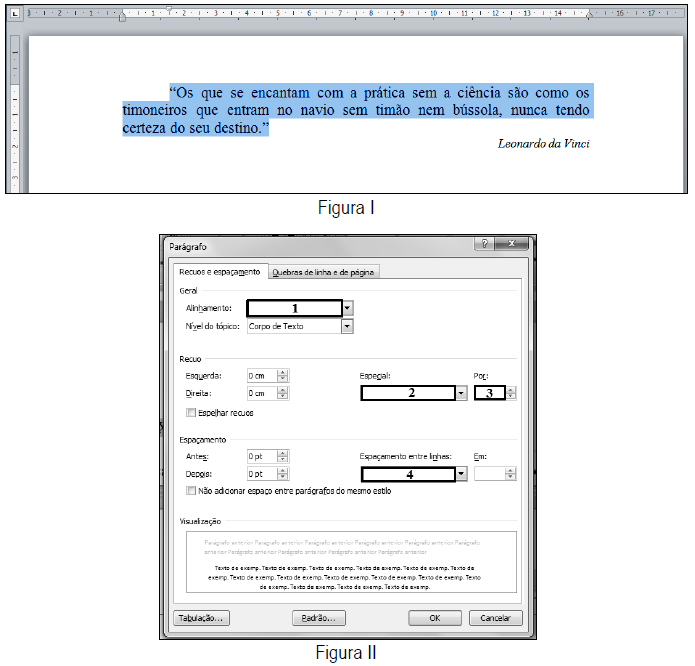This screenshot has width=695, height=666.
Task: Click the right indent marker on ruler
Action: (x=588, y=16)
